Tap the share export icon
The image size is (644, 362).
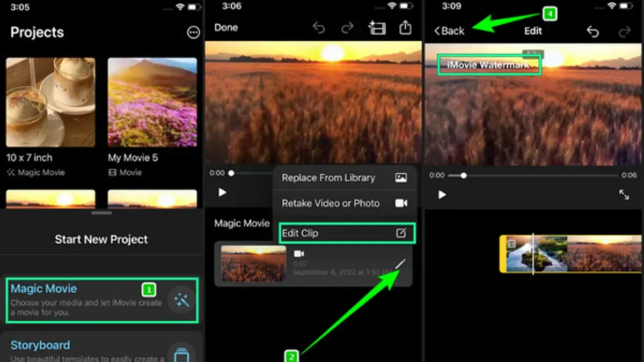(405, 27)
